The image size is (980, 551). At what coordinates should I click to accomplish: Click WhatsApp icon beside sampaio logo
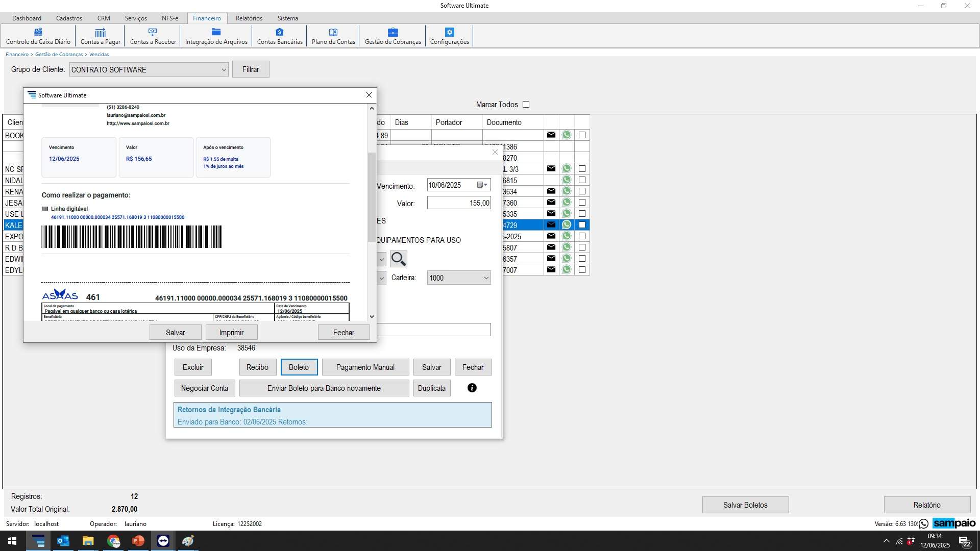tap(924, 524)
